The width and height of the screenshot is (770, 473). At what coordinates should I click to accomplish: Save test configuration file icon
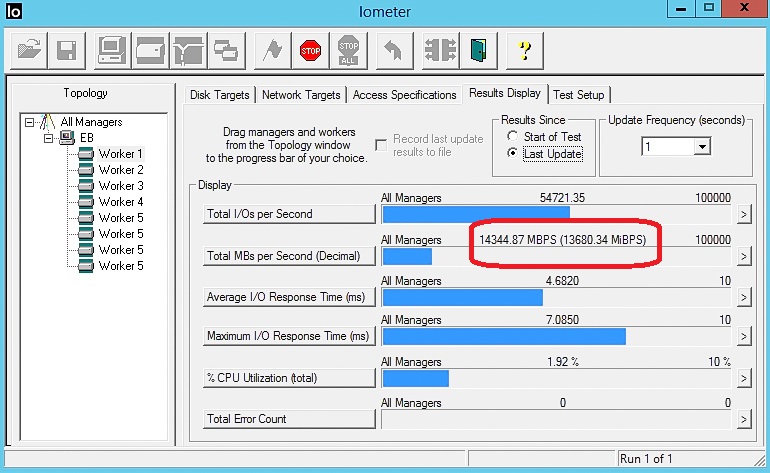pos(66,50)
